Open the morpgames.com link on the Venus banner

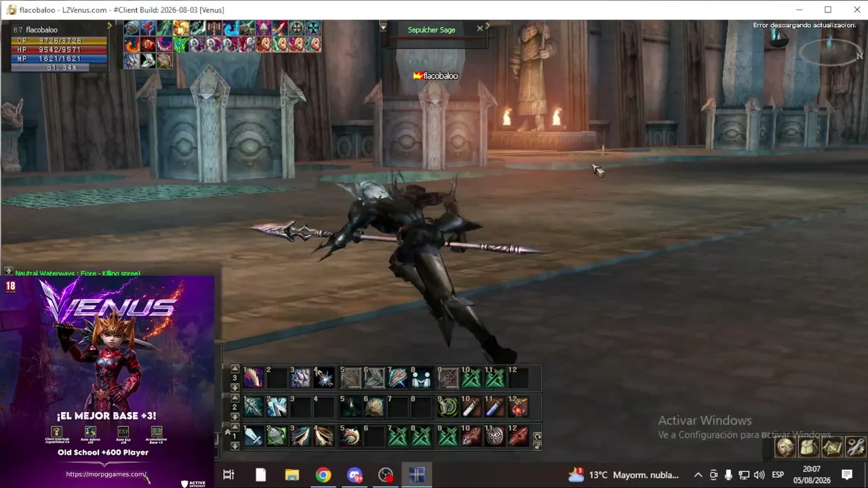[x=106, y=474]
